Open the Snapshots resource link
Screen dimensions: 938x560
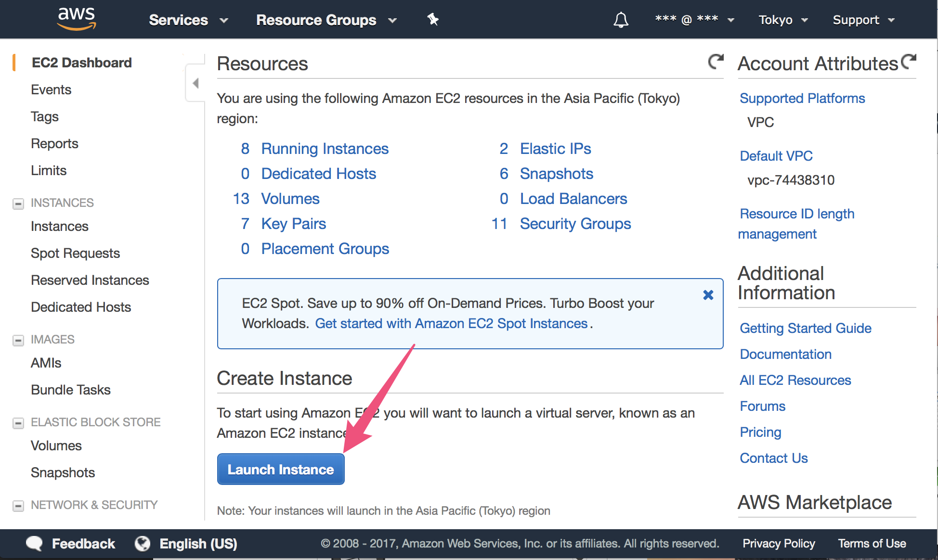point(557,174)
